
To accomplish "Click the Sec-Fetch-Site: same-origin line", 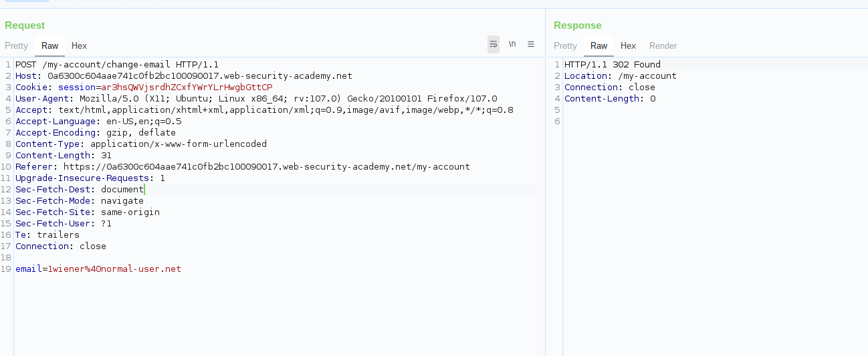I will [88, 212].
